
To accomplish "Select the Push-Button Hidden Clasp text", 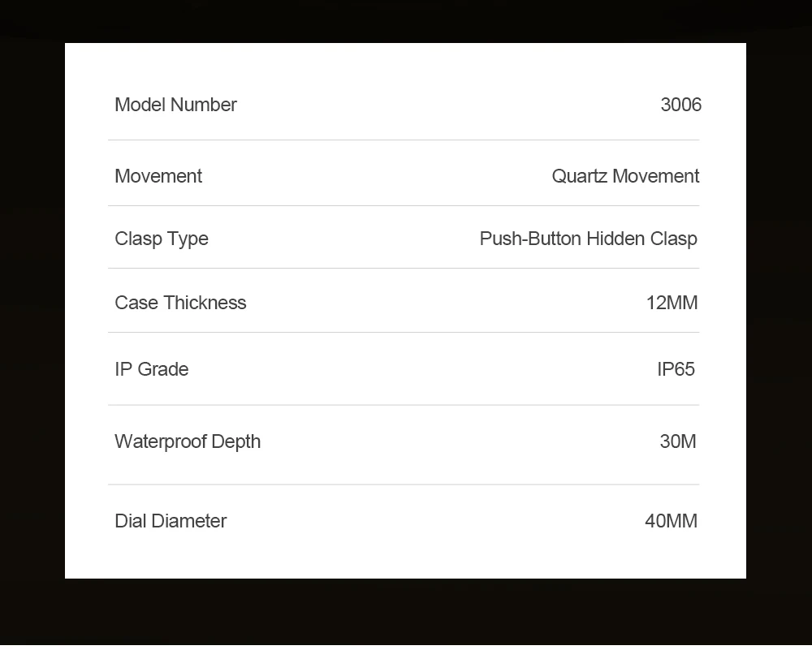I will pyautogui.click(x=588, y=239).
